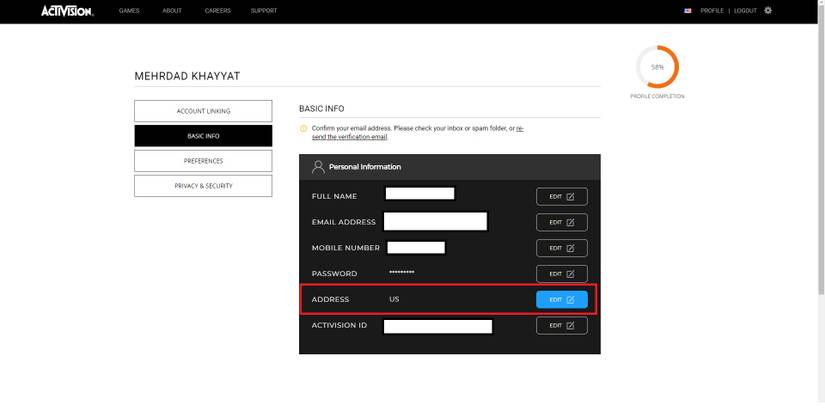The height and width of the screenshot is (413, 825).
Task: Open the Preferences tab
Action: coord(203,161)
